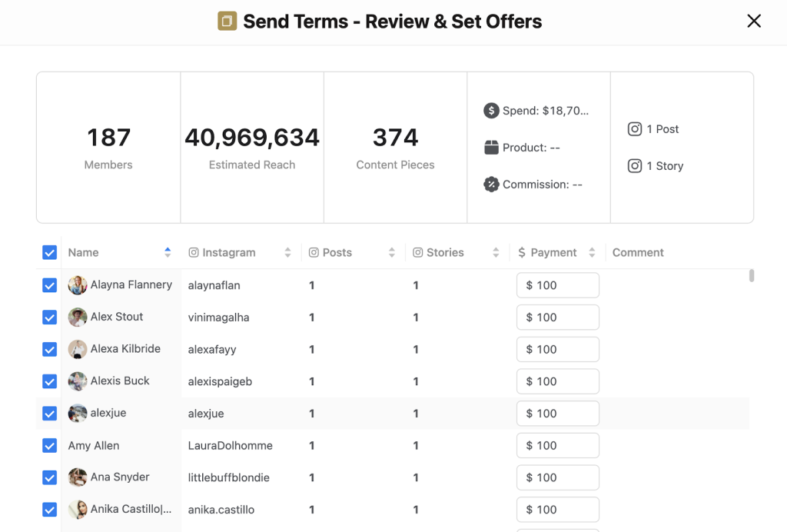787x532 pixels.
Task: Click the Stories column header label
Action: (445, 252)
